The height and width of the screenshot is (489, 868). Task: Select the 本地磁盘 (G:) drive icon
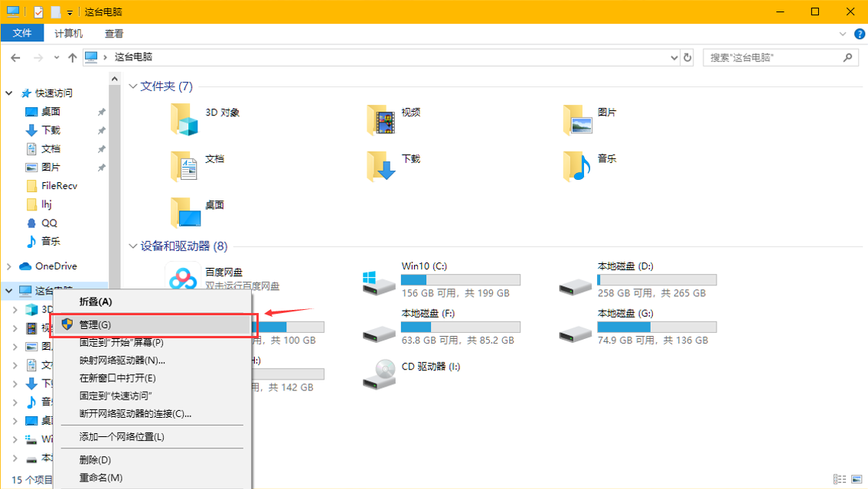click(575, 333)
